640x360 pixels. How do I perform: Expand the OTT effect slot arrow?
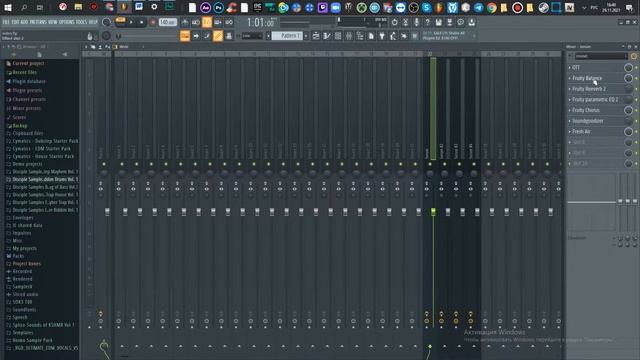coord(570,67)
